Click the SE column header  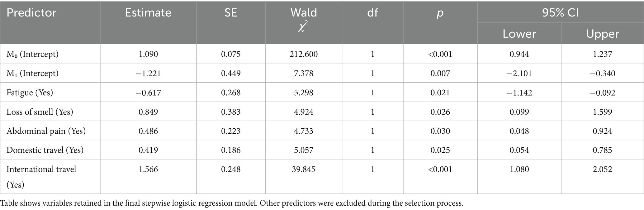click(x=231, y=13)
